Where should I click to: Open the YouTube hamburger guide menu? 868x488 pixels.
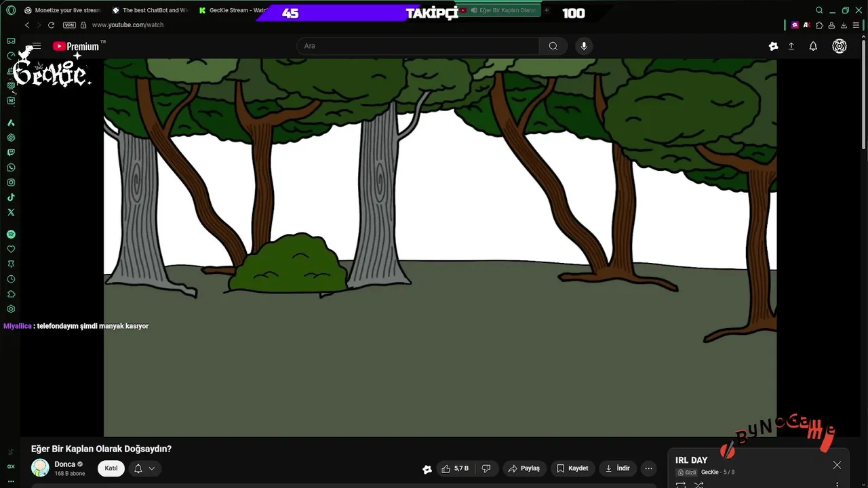coord(37,46)
